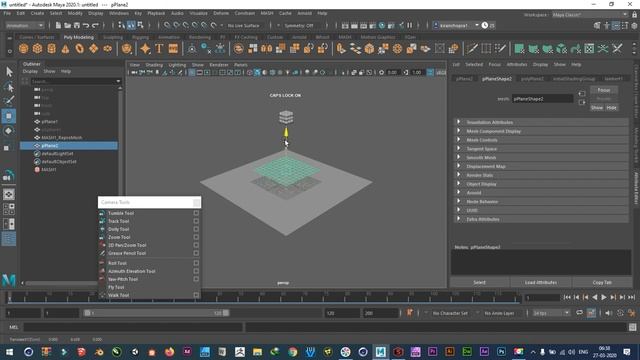
Task: Open Dolly Tool option box
Action: [x=196, y=229]
